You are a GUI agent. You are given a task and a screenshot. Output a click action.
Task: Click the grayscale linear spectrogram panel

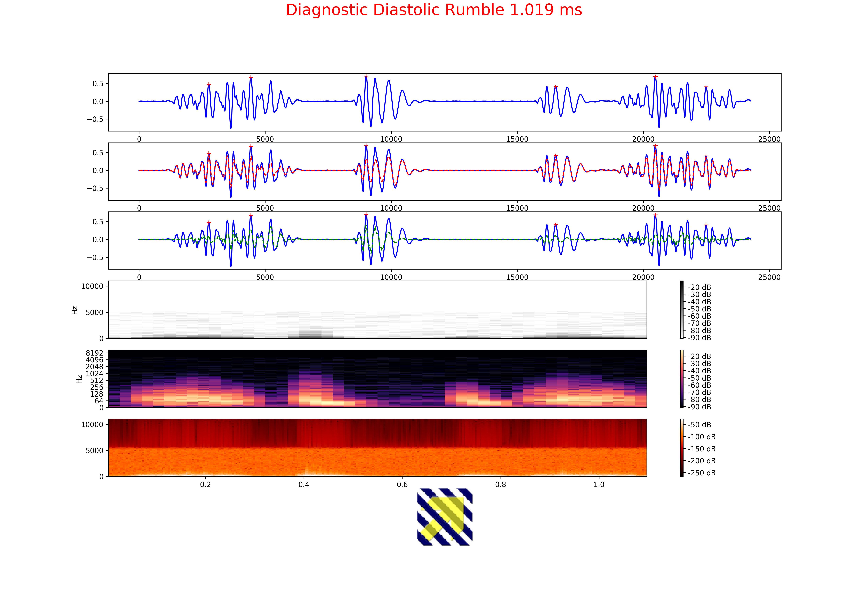(377, 309)
